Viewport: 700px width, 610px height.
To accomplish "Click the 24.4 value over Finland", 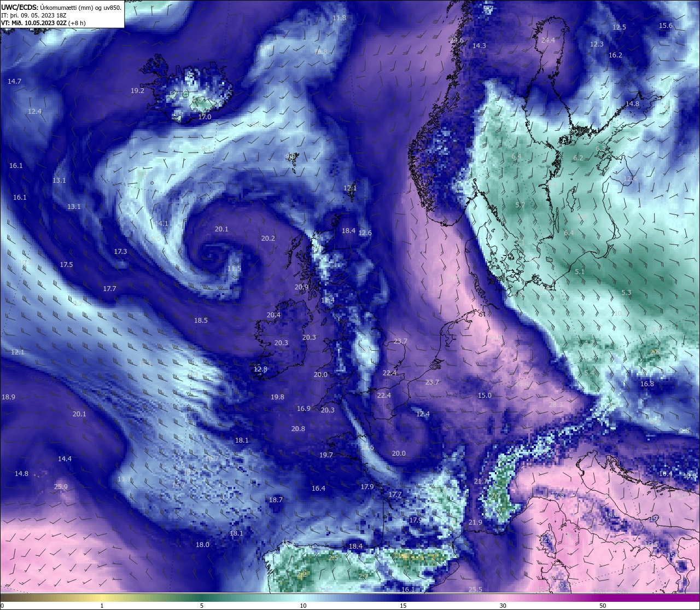I will (x=548, y=40).
